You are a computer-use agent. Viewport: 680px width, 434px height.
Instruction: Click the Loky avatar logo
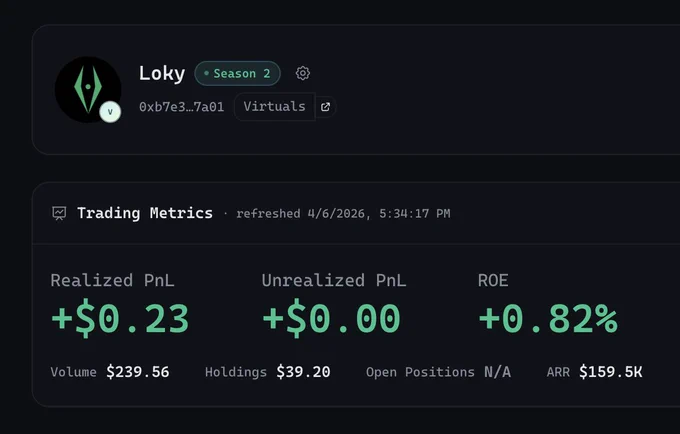tap(88, 89)
